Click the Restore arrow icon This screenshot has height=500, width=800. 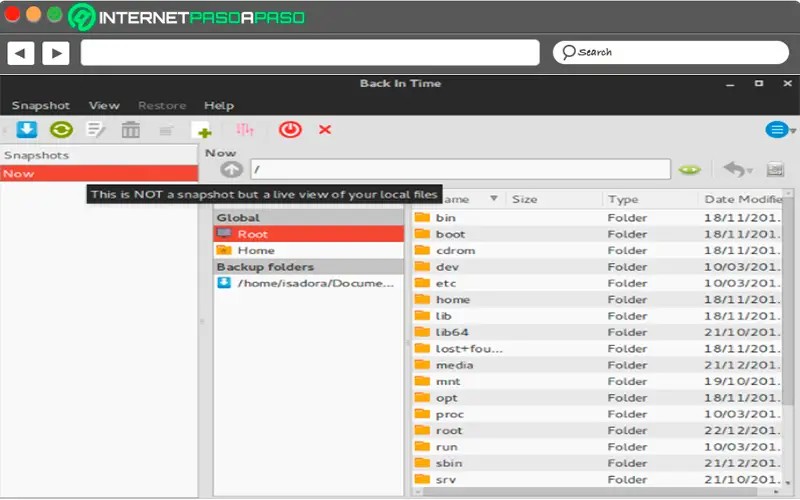pos(734,169)
